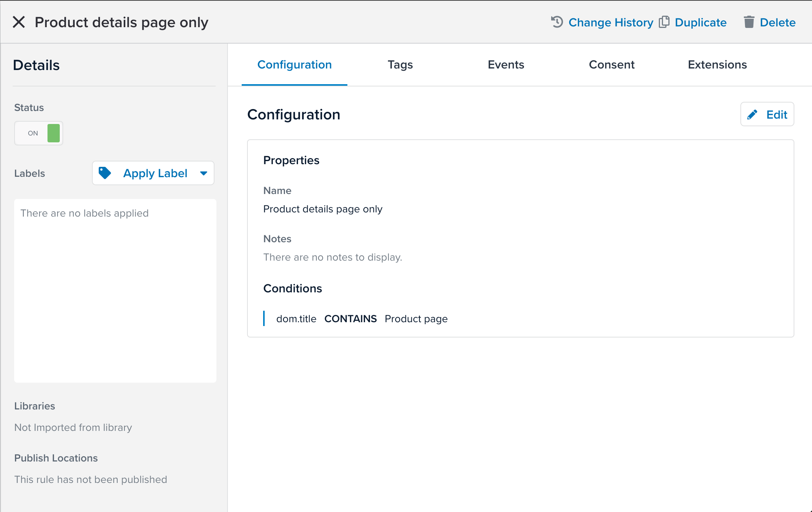Select the Configuration tab
Image resolution: width=812 pixels, height=512 pixels.
(294, 65)
